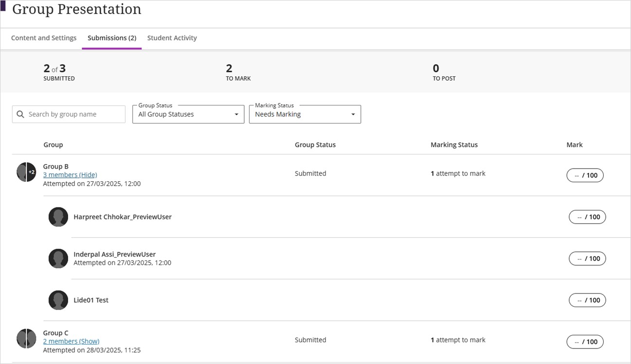Click the 0 To Post count
The height and width of the screenshot is (364, 631).
pyautogui.click(x=444, y=72)
